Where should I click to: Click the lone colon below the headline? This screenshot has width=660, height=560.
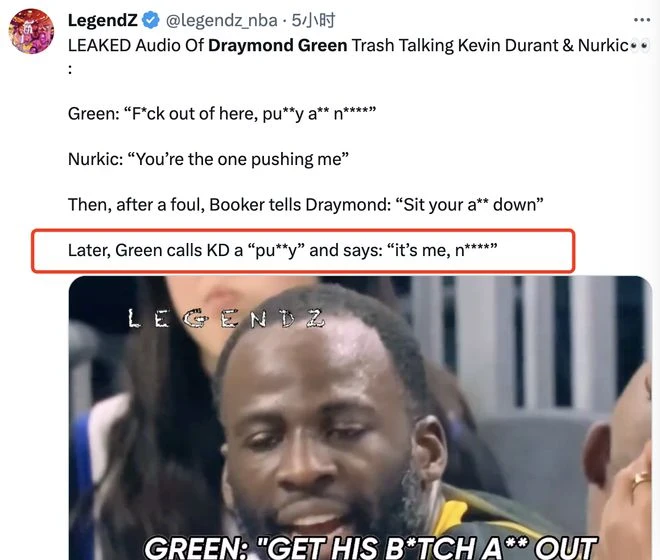click(x=70, y=69)
